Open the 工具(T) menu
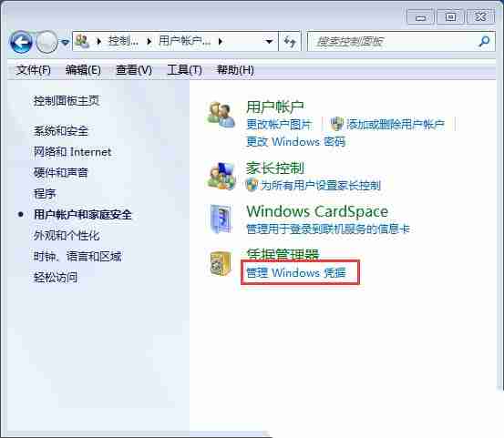504x438 pixels. click(184, 70)
